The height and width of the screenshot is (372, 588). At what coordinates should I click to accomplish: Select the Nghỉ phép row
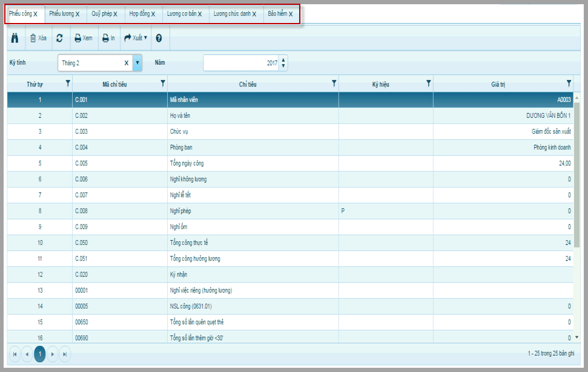[x=290, y=211]
